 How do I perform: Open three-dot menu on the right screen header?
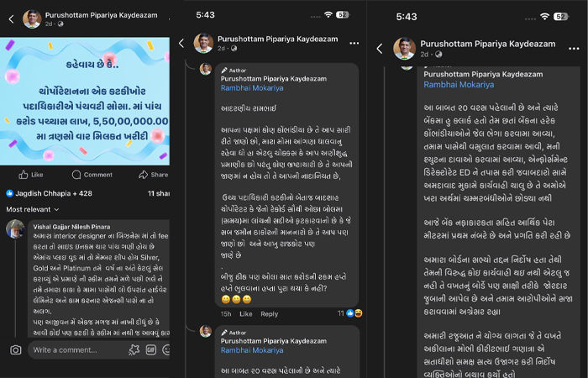[x=574, y=49]
